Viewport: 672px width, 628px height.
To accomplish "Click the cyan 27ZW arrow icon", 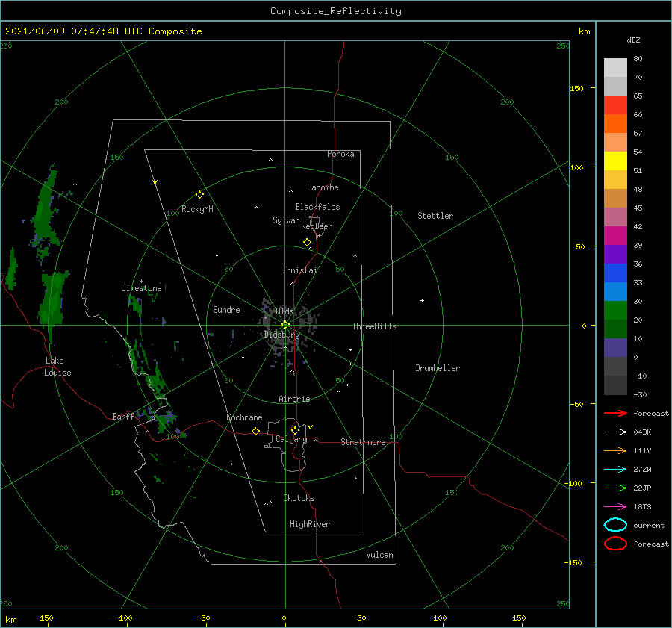I will pos(615,470).
